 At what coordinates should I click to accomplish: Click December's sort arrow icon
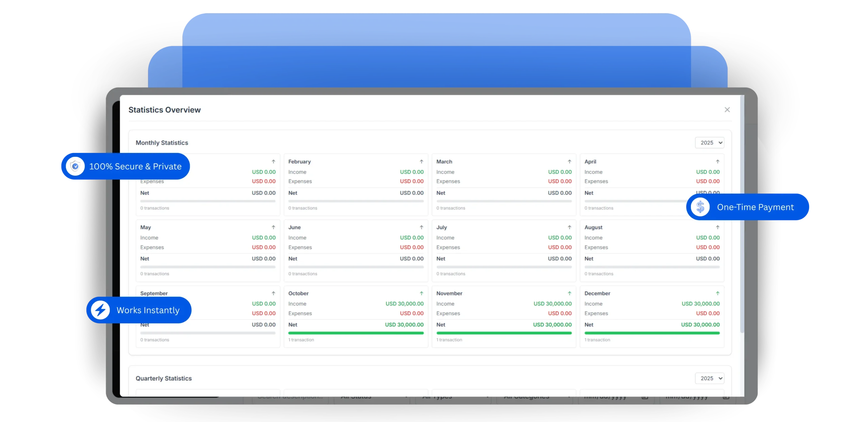(x=717, y=293)
